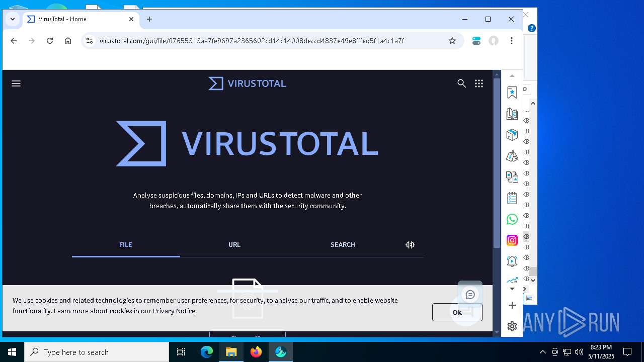Open the chat bubble widget
The height and width of the screenshot is (362, 644).
(x=470, y=295)
